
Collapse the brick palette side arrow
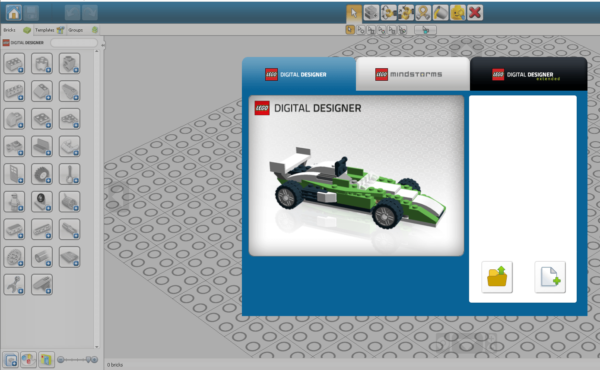103,45
